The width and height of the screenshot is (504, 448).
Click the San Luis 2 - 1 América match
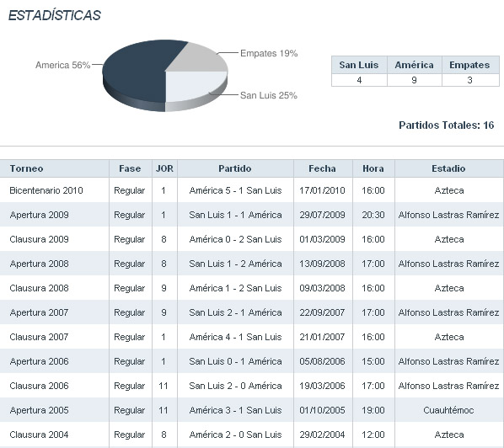pos(235,312)
